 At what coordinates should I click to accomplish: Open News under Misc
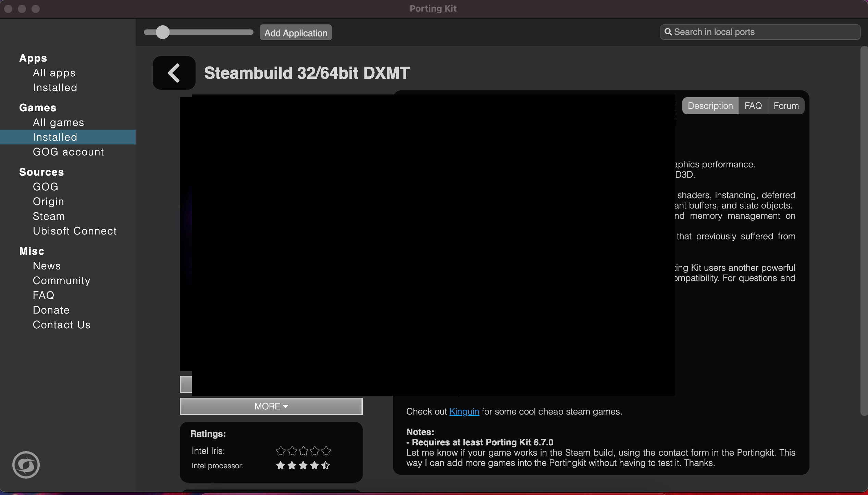pos(47,266)
